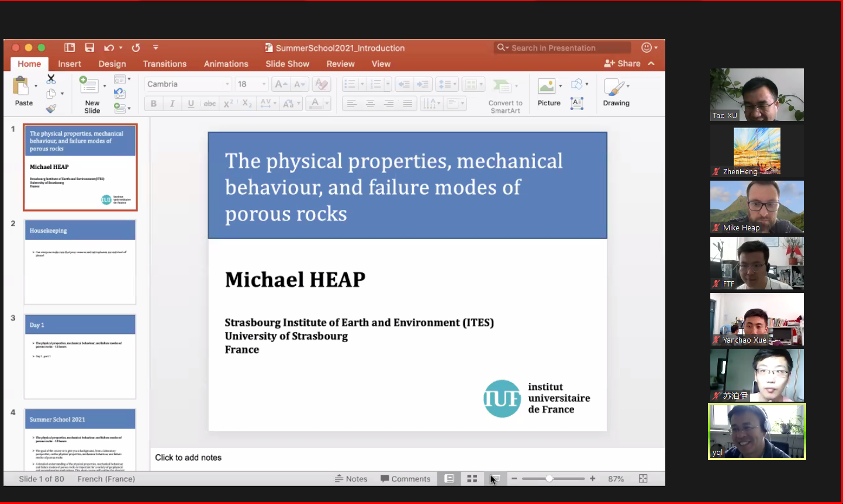The height and width of the screenshot is (504, 843).
Task: Expand the New Slide layout dropdown arrow
Action: tap(105, 86)
